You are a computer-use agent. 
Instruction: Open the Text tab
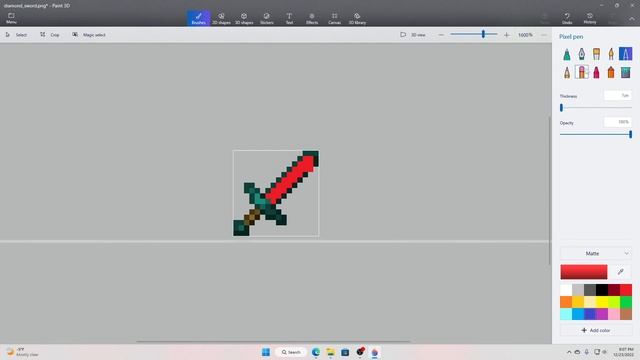289,18
